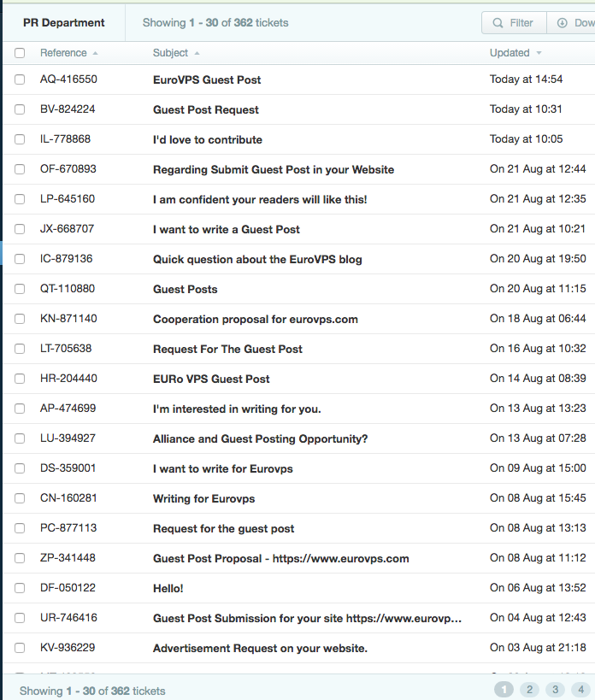The width and height of the screenshot is (595, 700).
Task: Open the PR Department tab
Action: click(64, 23)
